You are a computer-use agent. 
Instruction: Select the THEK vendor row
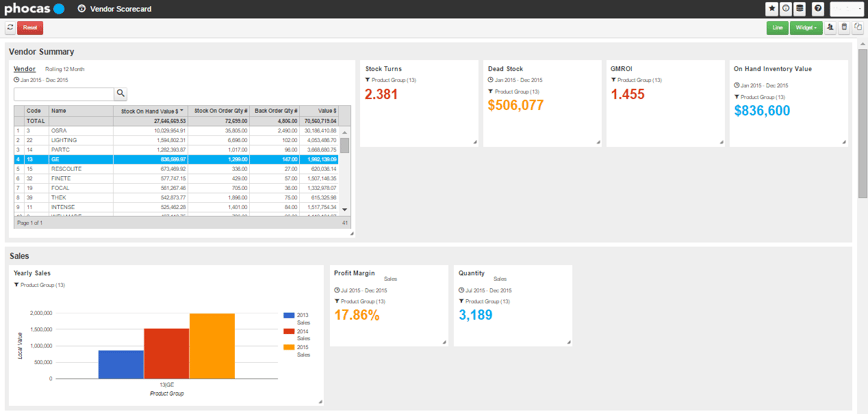click(175, 198)
